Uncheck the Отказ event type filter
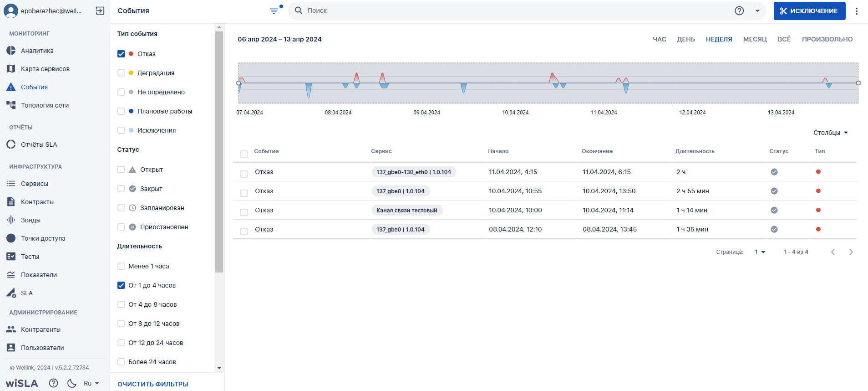This screenshot has width=868, height=391. tap(121, 54)
